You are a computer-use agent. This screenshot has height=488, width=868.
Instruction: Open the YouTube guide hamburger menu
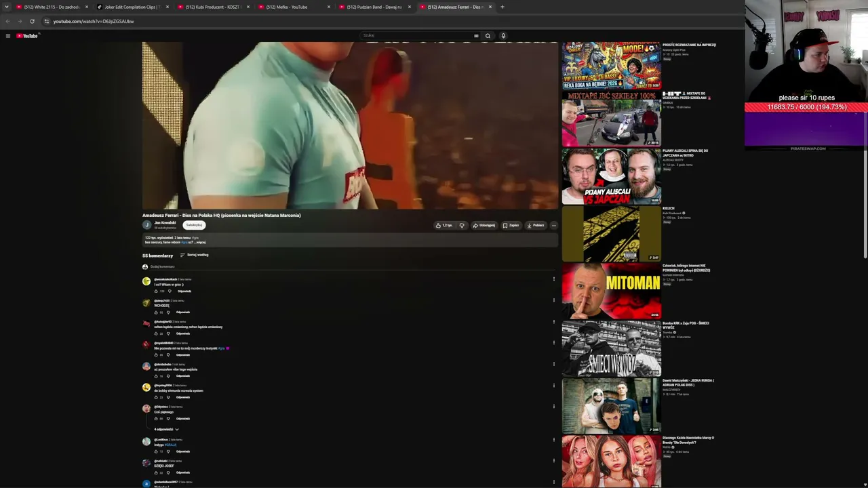pos(8,36)
